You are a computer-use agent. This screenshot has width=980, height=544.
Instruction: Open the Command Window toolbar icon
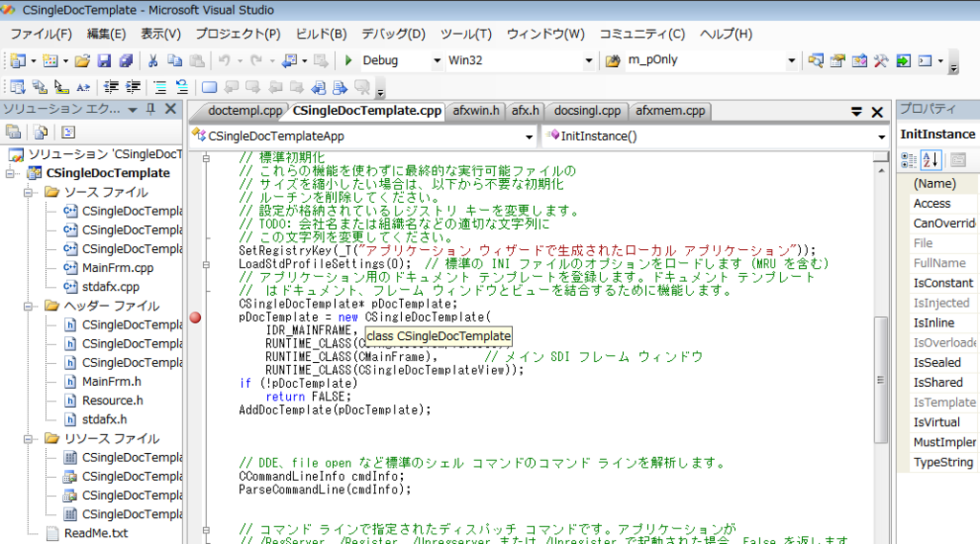click(x=925, y=60)
